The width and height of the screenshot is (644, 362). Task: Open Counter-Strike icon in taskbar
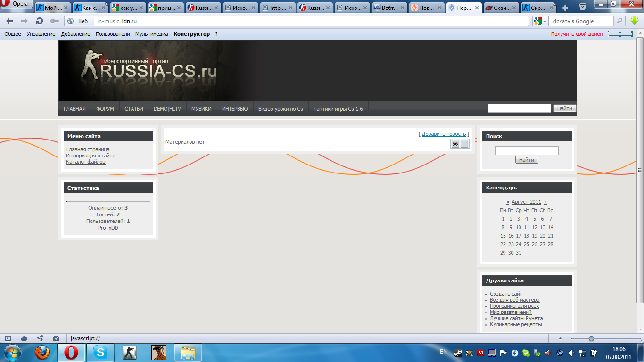click(x=129, y=353)
